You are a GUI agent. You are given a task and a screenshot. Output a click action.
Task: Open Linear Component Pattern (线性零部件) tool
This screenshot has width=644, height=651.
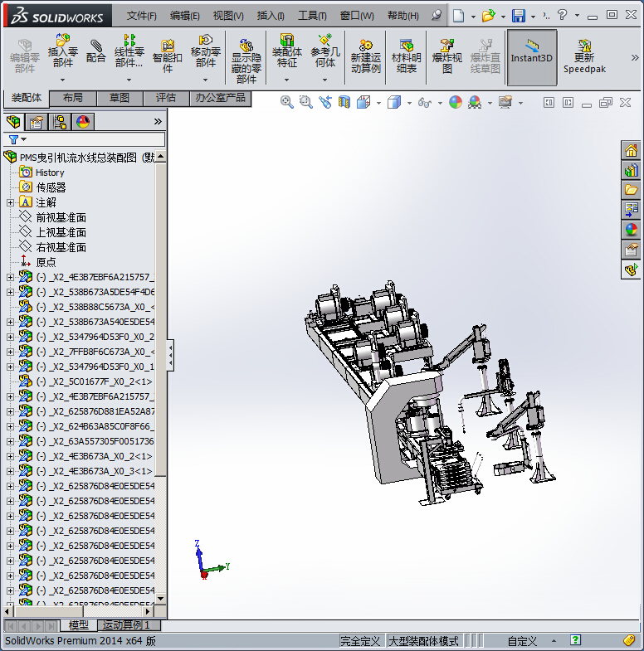point(129,51)
